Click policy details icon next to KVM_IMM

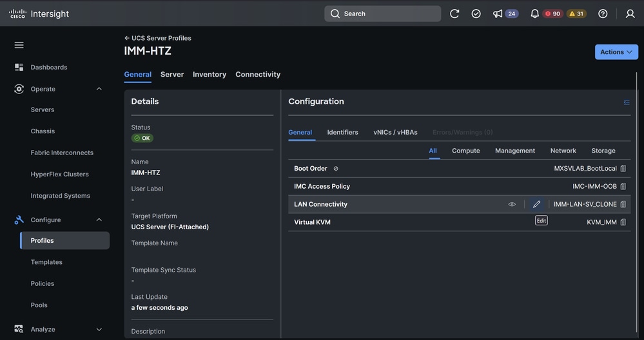click(x=623, y=222)
